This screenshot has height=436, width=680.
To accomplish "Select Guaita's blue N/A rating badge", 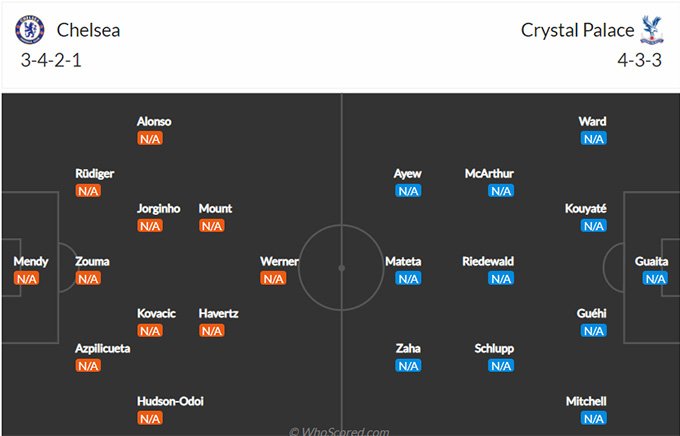I will click(655, 279).
